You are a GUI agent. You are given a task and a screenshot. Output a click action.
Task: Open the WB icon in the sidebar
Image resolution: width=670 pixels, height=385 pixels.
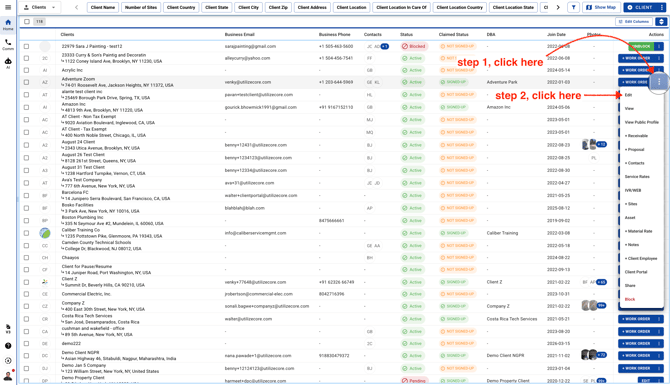point(8,329)
